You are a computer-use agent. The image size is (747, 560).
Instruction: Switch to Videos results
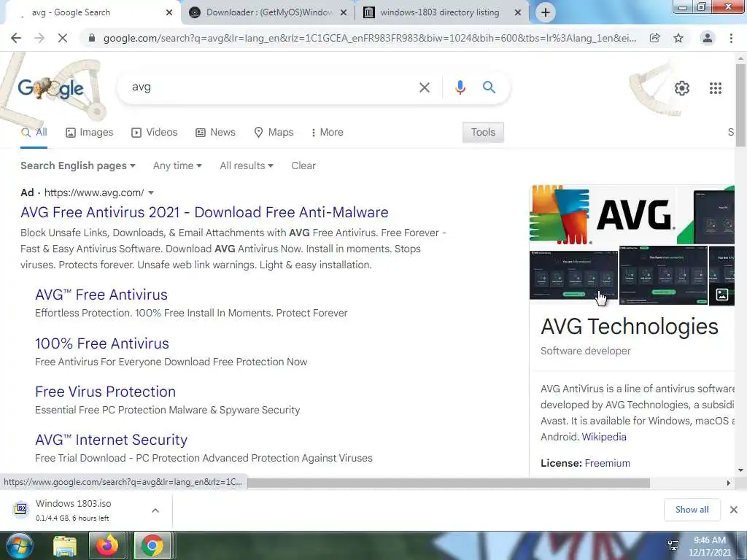coord(155,133)
